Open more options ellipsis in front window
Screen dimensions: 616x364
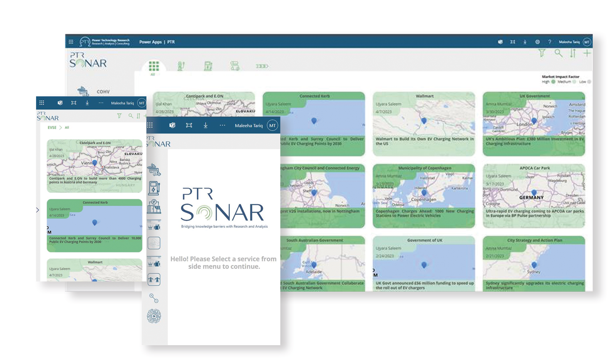[x=223, y=125]
